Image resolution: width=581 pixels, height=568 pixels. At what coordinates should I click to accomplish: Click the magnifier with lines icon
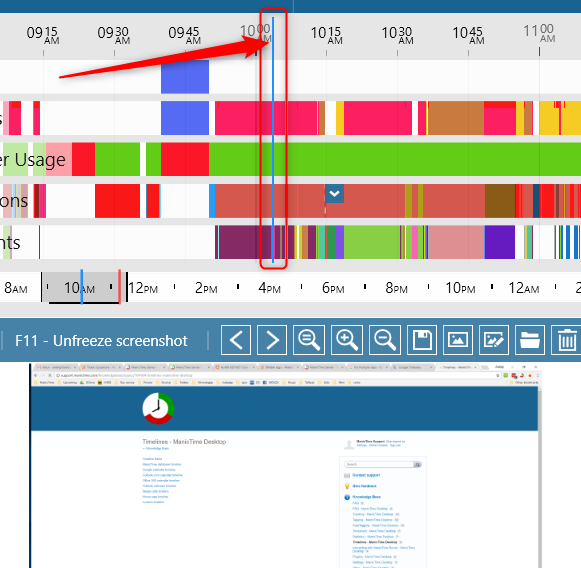(309, 340)
